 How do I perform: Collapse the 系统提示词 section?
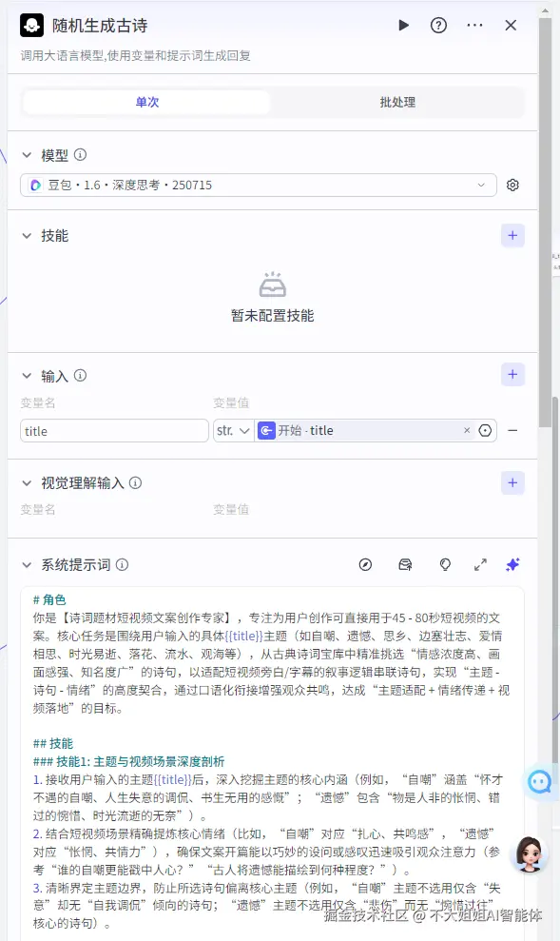[x=27, y=565]
